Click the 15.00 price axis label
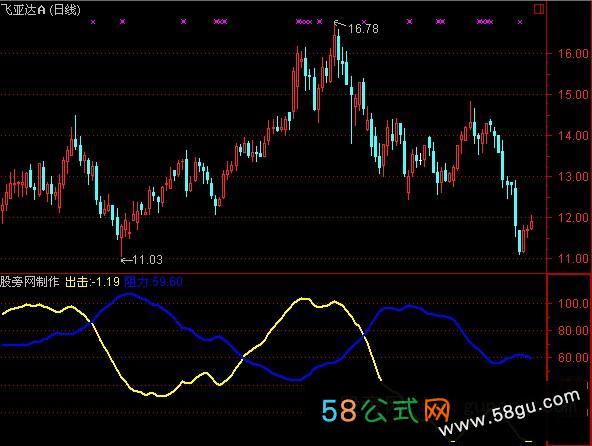 [x=573, y=94]
